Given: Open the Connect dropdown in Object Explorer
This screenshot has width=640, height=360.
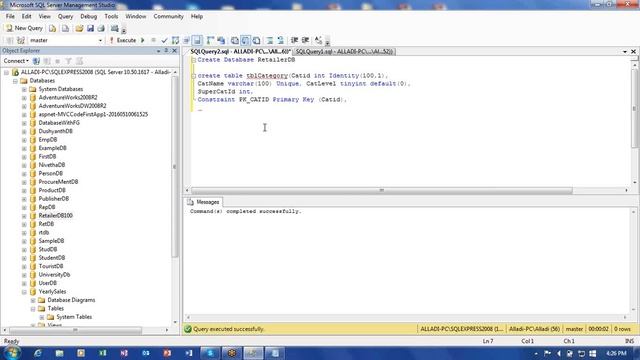Looking at the screenshot, I should (16, 61).
